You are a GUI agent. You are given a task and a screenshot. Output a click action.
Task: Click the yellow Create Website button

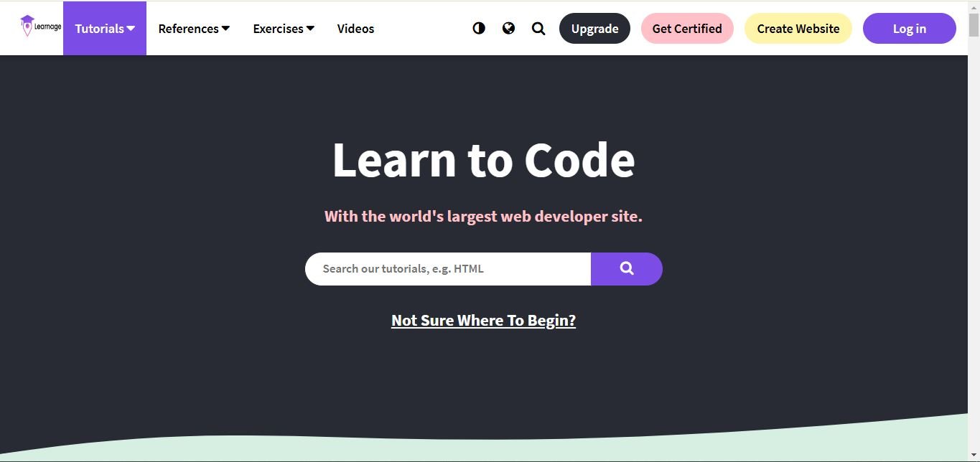798,29
